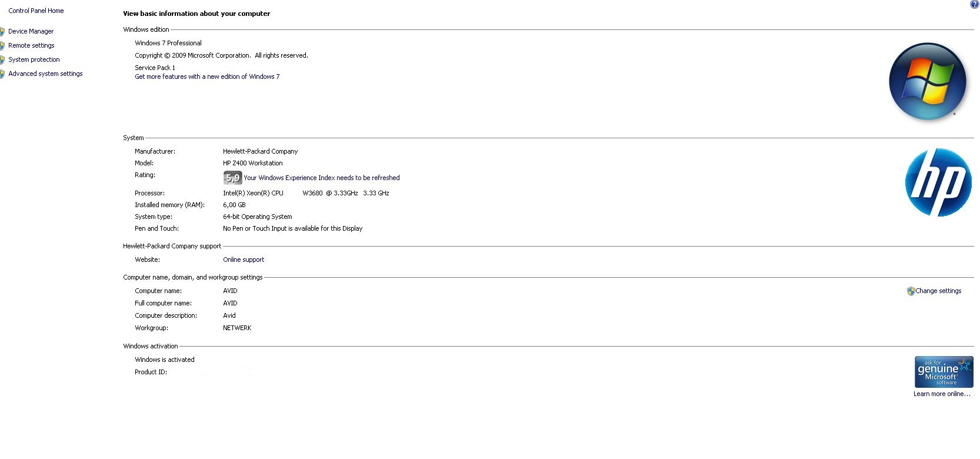Viewport: 980px width, 459px height.
Task: Click the genuine Microsoft software badge
Action: [x=943, y=372]
